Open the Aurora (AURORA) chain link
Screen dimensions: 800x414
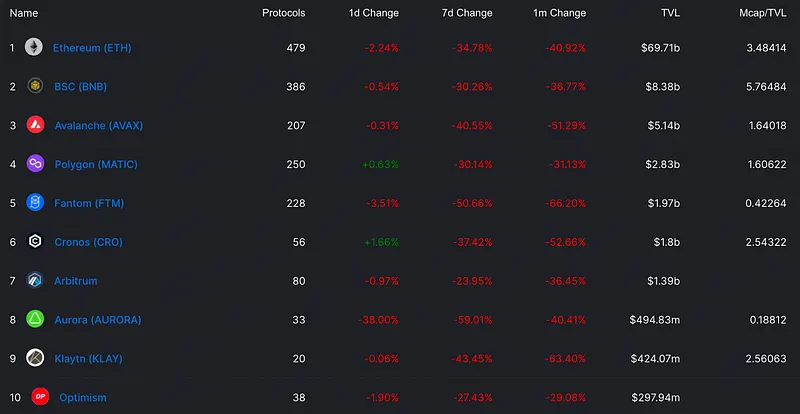point(98,320)
